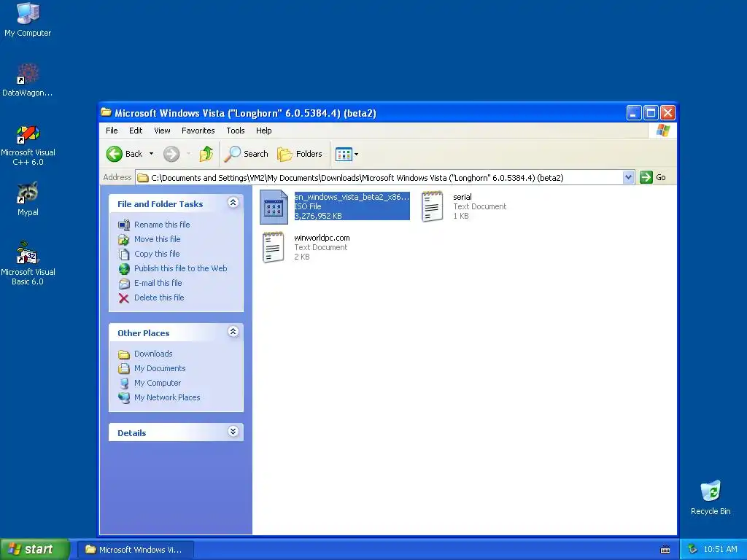Click the Copy this file icon
The height and width of the screenshot is (560, 747).
click(x=124, y=254)
